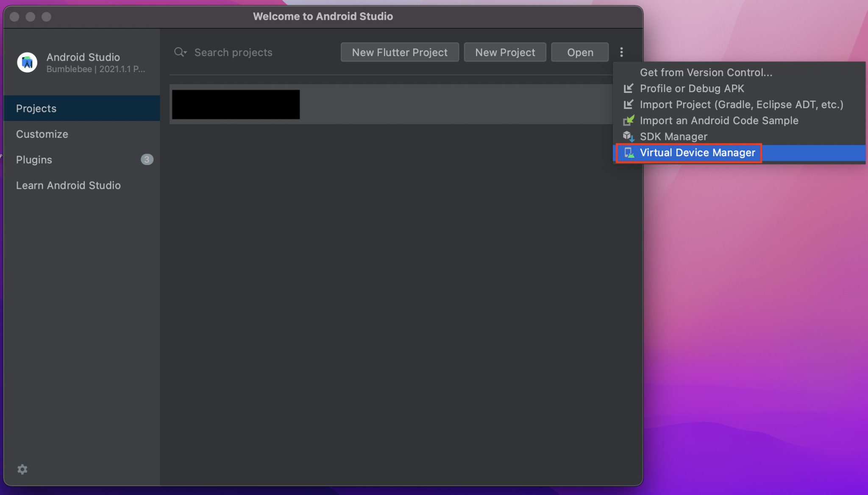Select the Profile or Debug APK icon
The width and height of the screenshot is (868, 495).
(x=629, y=88)
